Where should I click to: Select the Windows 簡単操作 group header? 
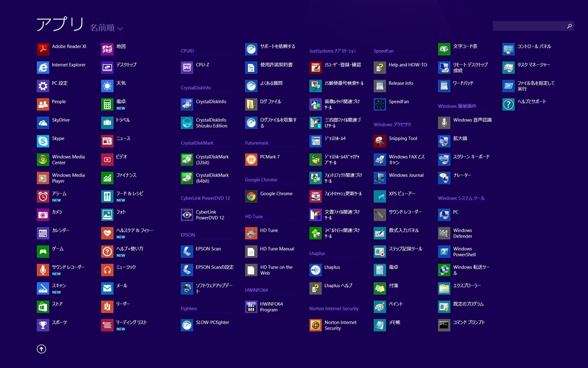[457, 106]
